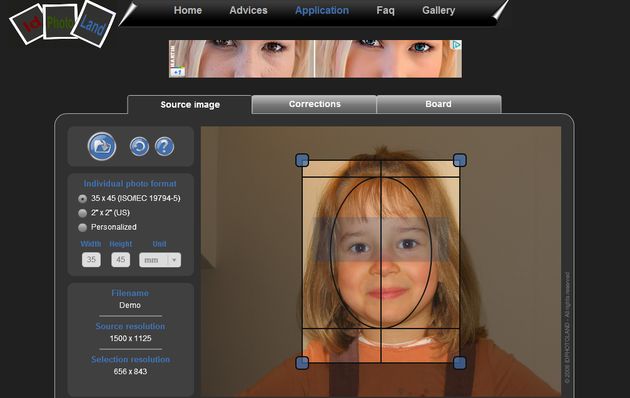Open the Gallery page
Viewport: 630px width, 398px height.
438,10
